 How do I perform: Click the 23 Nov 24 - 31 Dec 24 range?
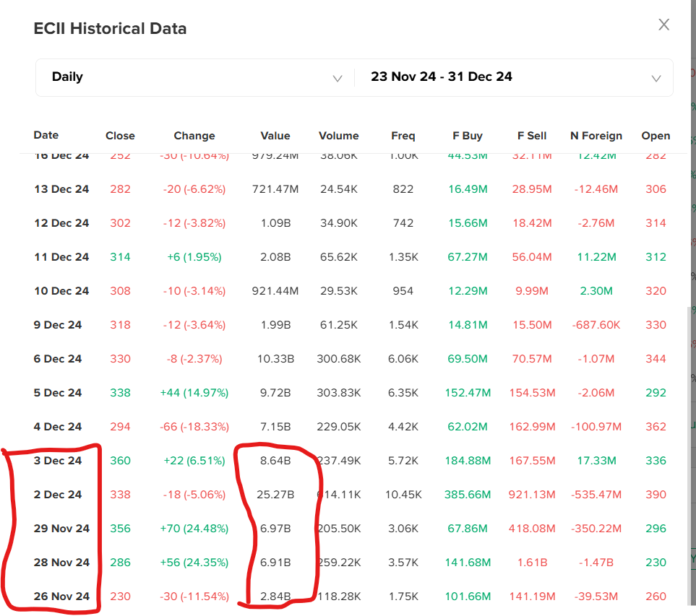tap(442, 77)
